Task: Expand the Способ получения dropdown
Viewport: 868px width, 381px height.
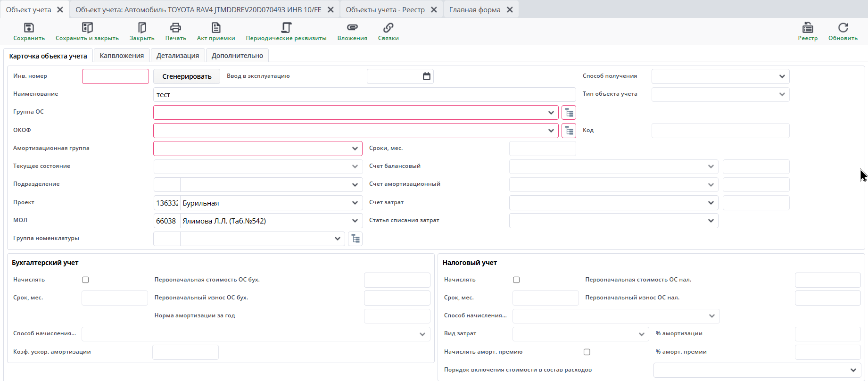Action: pyautogui.click(x=782, y=76)
